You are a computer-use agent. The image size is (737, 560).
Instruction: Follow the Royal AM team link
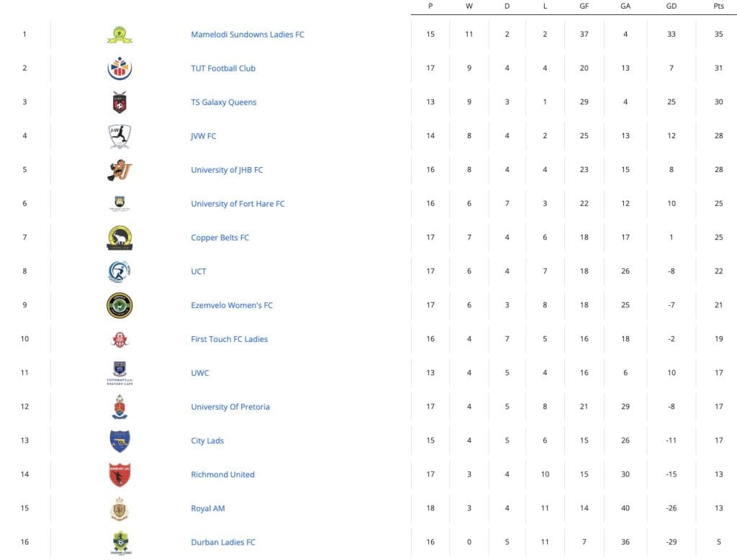pos(208,508)
